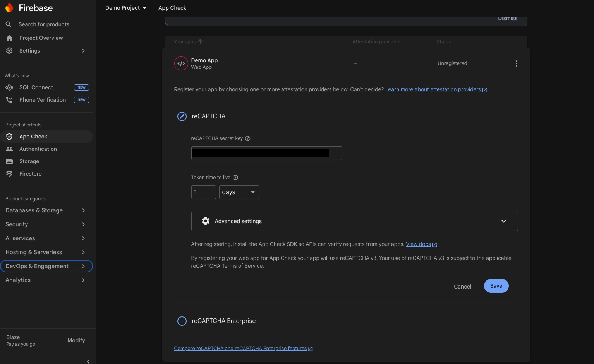
Task: Click the Save button
Action: (496, 286)
